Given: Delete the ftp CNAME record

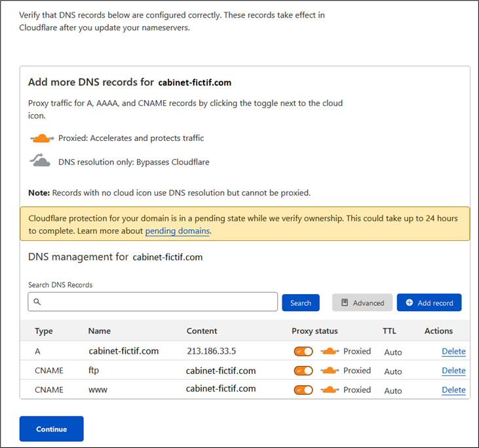Looking at the screenshot, I should [x=453, y=371].
